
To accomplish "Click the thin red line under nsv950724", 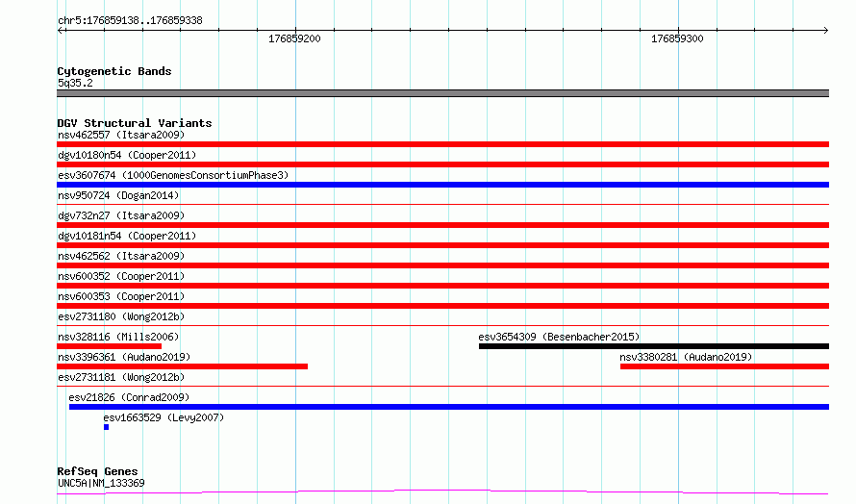I will click(x=442, y=204).
